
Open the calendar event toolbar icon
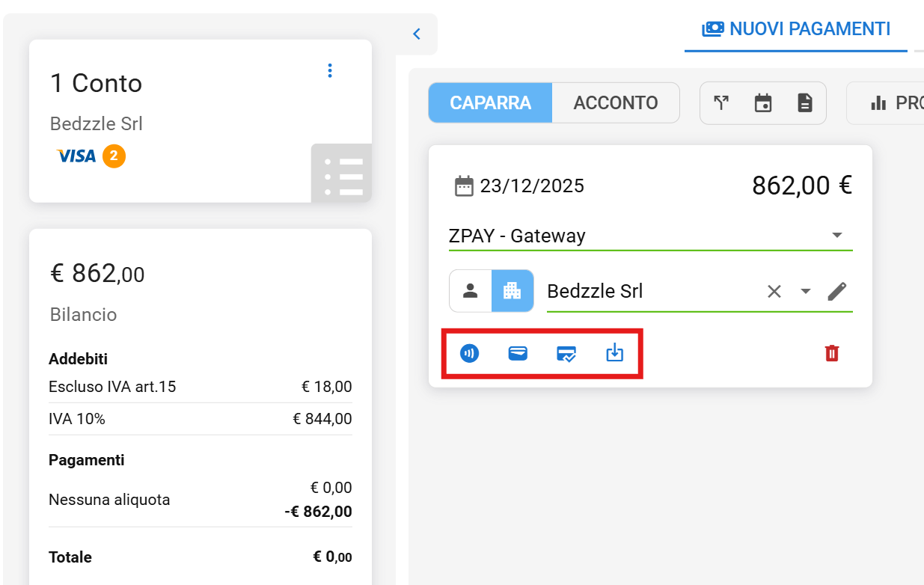tap(763, 103)
